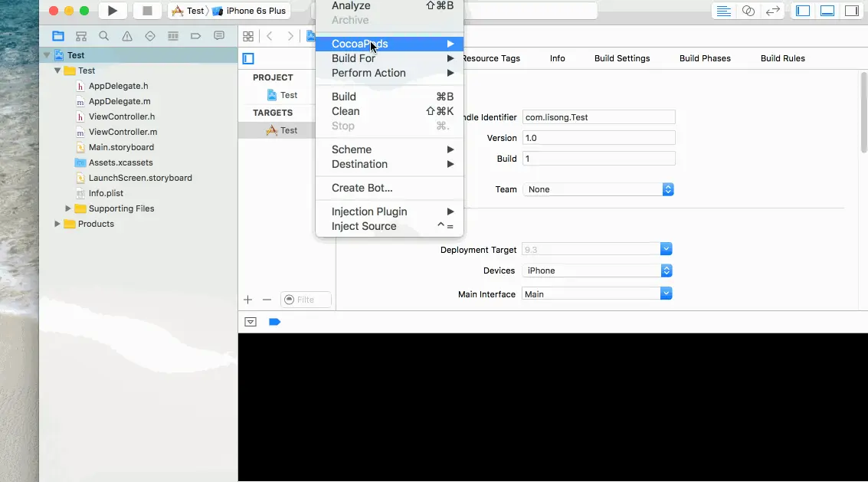Viewport: 868px width, 482px height.
Task: Open the Test navigator diamond icon
Action: [150, 36]
